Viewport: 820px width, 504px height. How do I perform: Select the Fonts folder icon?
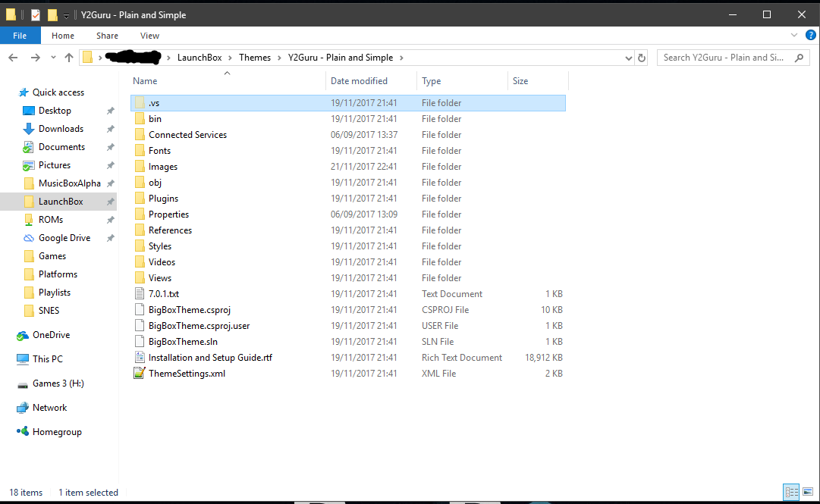pyautogui.click(x=140, y=151)
